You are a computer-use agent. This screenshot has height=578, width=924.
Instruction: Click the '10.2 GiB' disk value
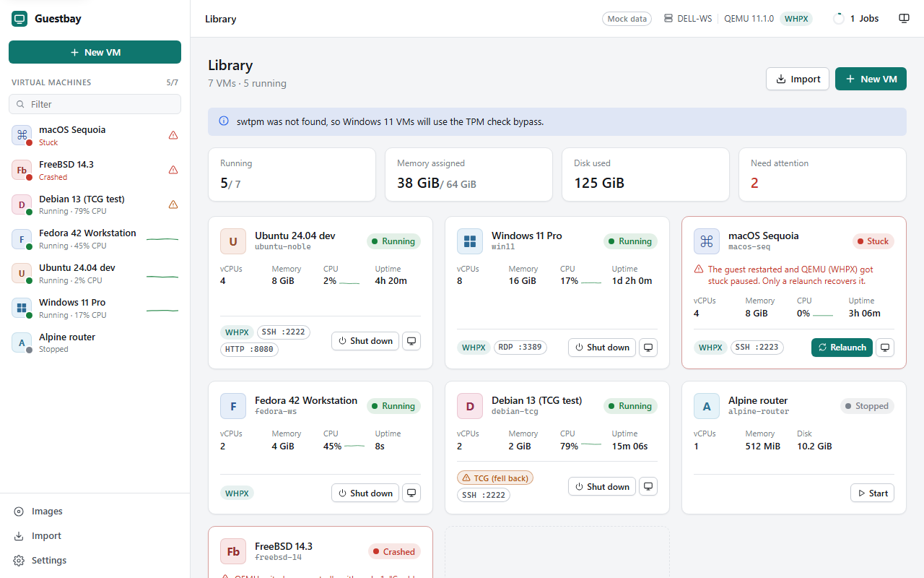[x=814, y=446]
